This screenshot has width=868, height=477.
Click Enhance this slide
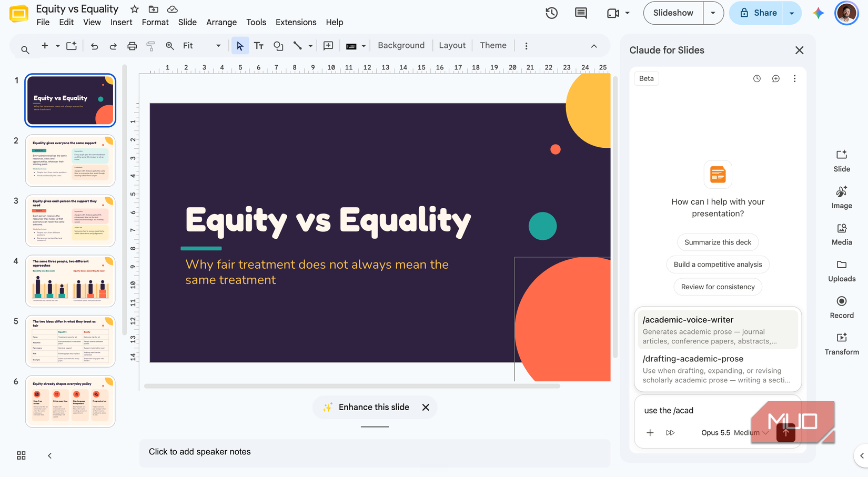coord(374,407)
